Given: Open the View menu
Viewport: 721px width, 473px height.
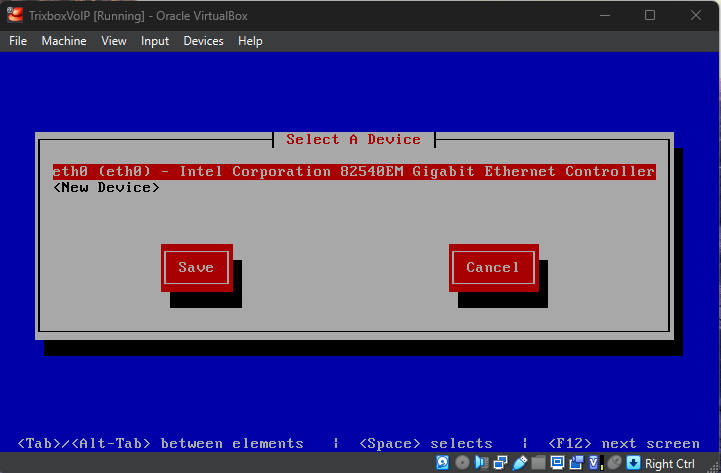Looking at the screenshot, I should (114, 41).
